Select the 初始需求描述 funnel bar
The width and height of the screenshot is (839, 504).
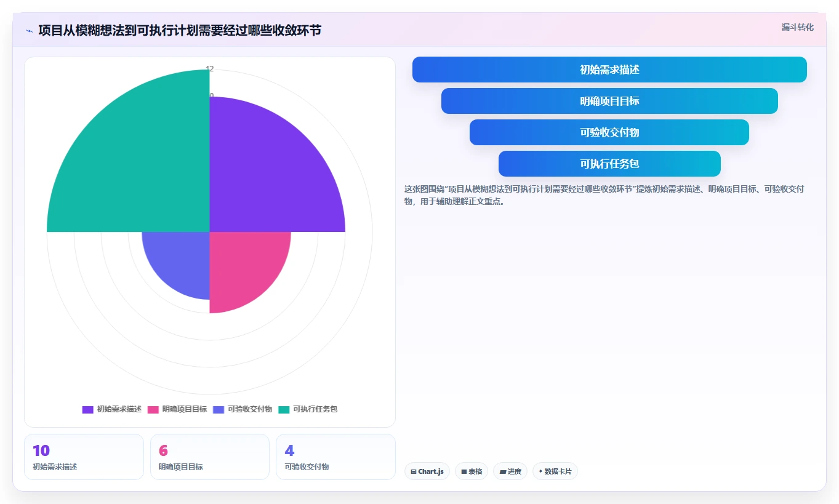click(609, 70)
